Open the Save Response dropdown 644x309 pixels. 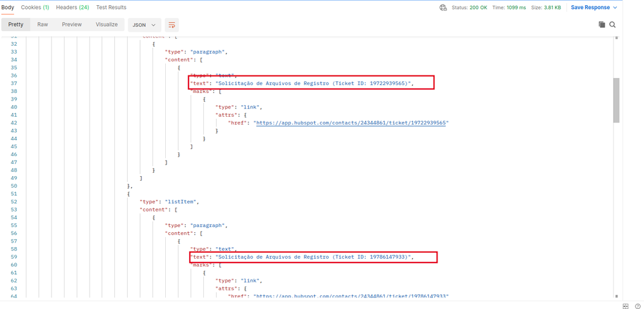[594, 7]
